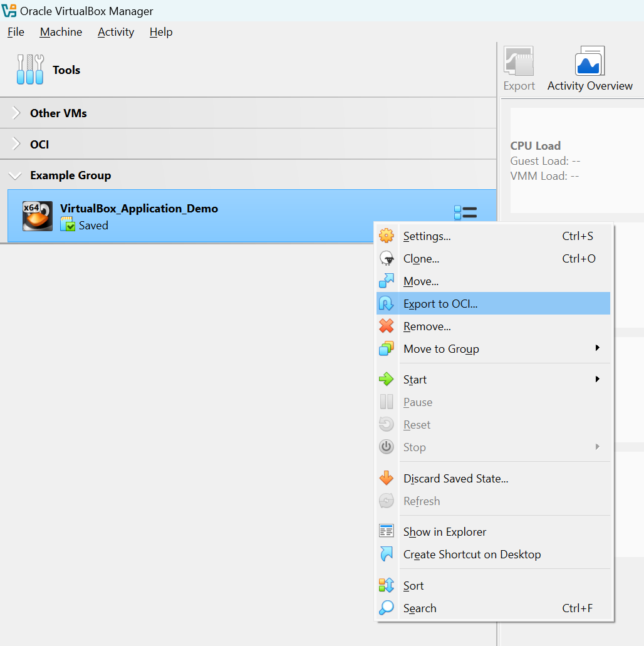644x646 pixels.
Task: Select Discard Saved State... entry
Action: (493, 478)
